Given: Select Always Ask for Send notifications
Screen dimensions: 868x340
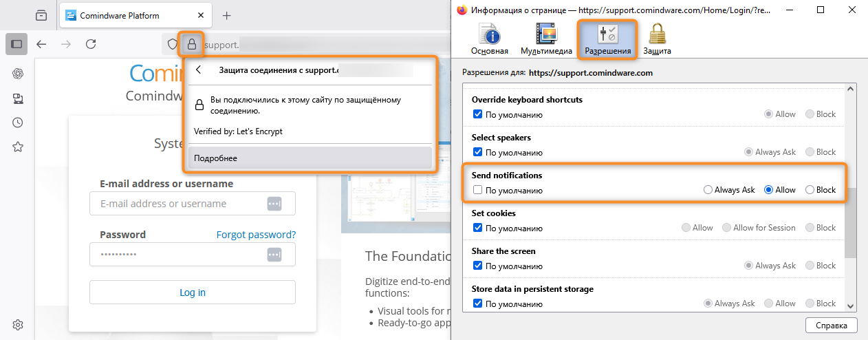Looking at the screenshot, I should click(708, 190).
